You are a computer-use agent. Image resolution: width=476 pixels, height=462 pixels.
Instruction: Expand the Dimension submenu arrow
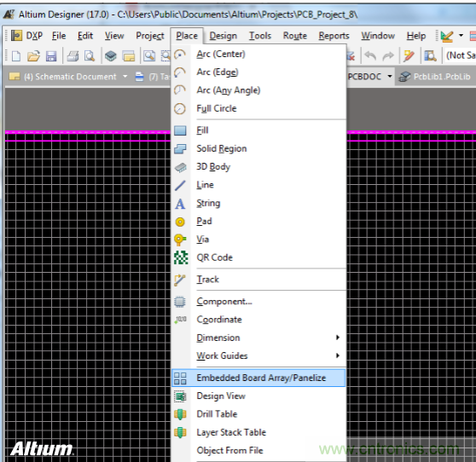tap(338, 338)
